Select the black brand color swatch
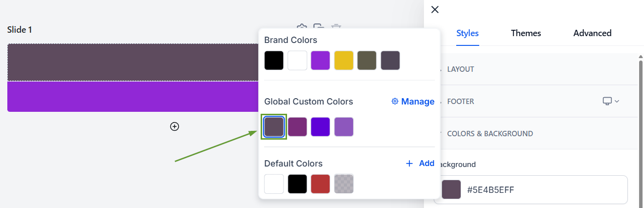The image size is (644, 208). [x=274, y=61]
